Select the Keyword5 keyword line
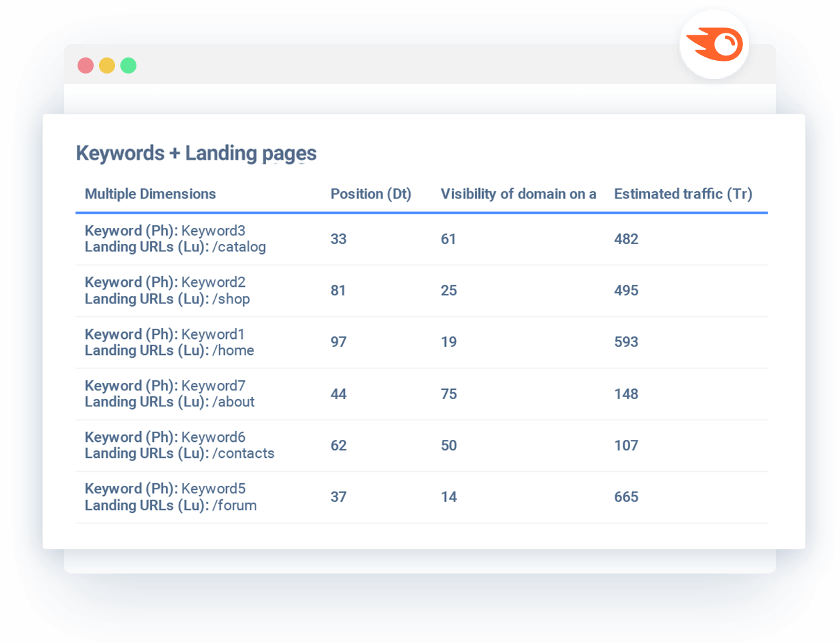The image size is (840, 643). click(165, 489)
